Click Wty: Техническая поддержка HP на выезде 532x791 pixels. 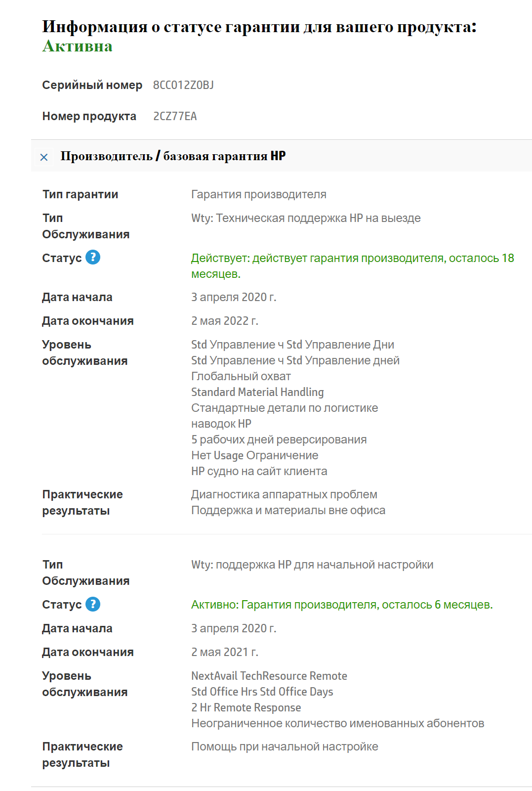[306, 218]
